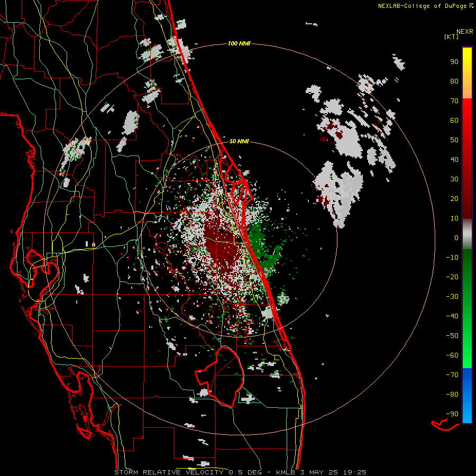Click the positive 90 value on the velocity scale
Screen dimensions: 476x476
point(454,62)
